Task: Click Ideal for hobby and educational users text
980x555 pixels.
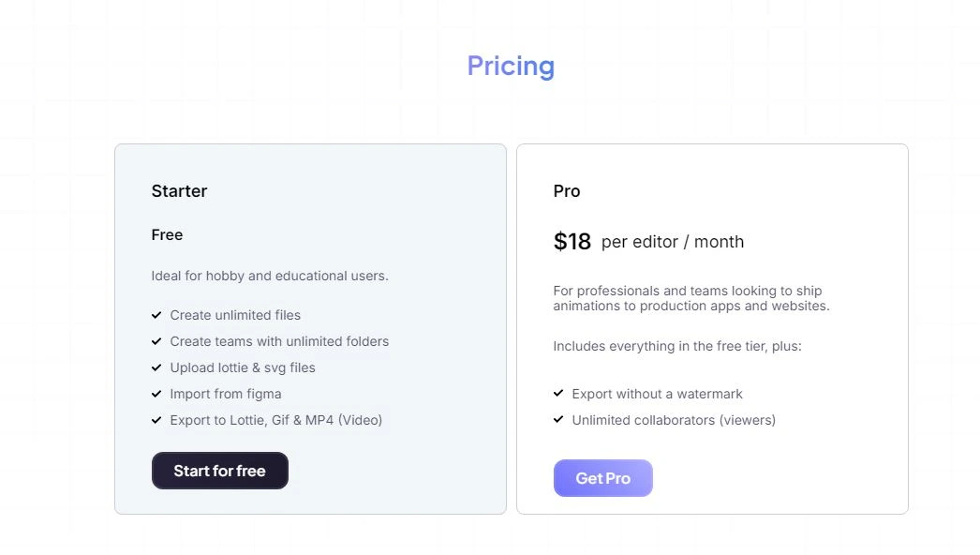Action: 270,276
